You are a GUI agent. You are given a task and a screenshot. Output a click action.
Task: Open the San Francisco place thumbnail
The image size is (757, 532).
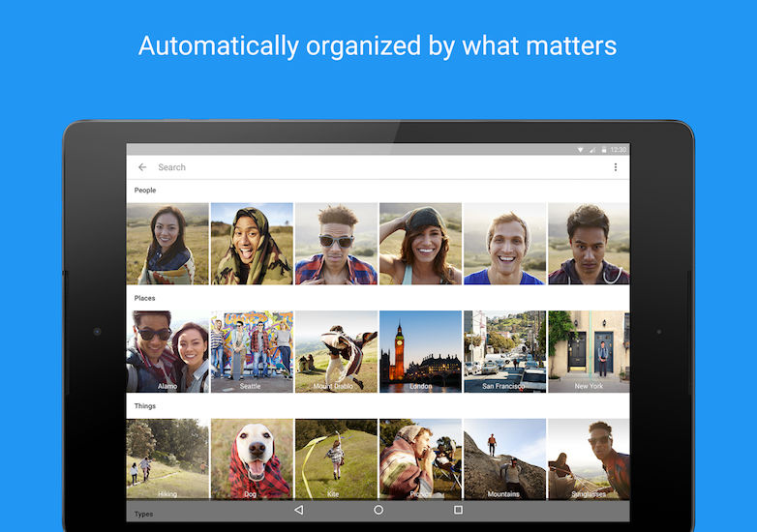tap(505, 352)
